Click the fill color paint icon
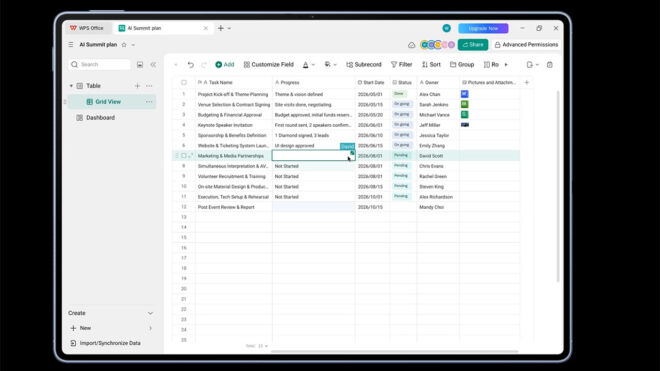Screen dimensions: 660x371 [327, 64]
